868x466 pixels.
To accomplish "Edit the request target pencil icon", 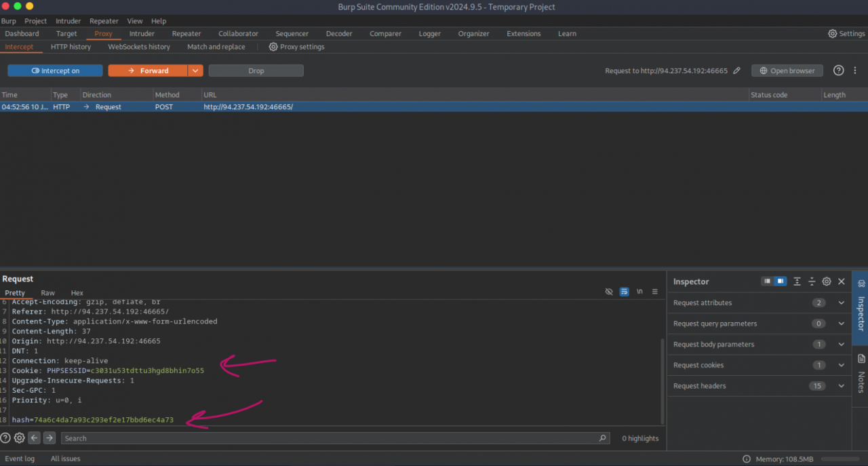I will coord(737,71).
